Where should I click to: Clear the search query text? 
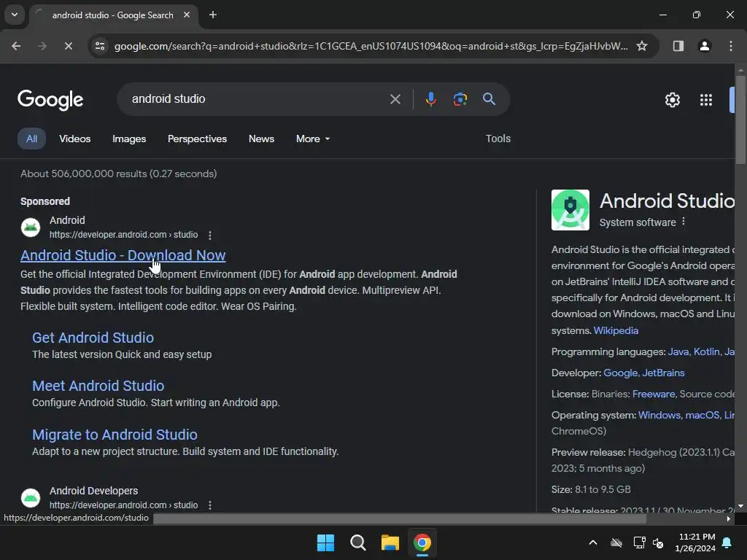tap(395, 99)
